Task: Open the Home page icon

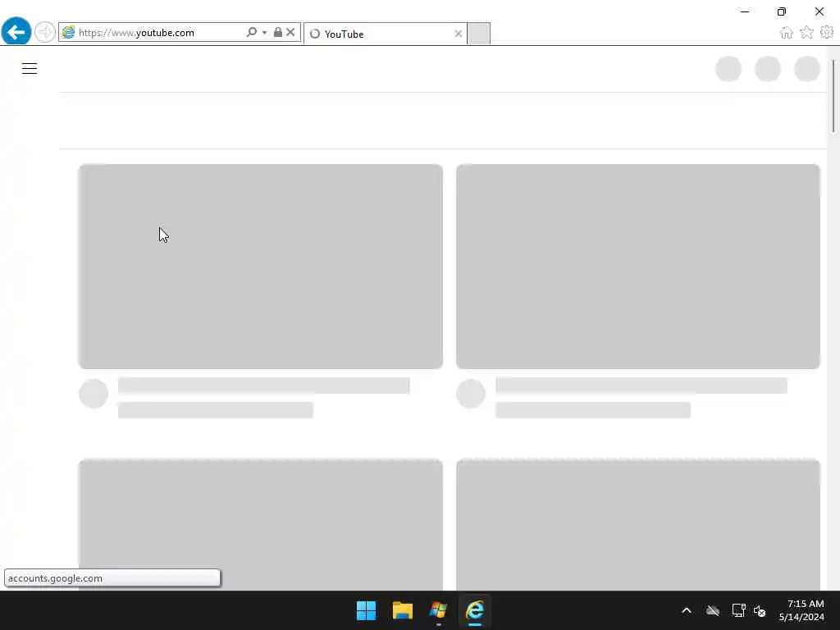Action: [787, 33]
